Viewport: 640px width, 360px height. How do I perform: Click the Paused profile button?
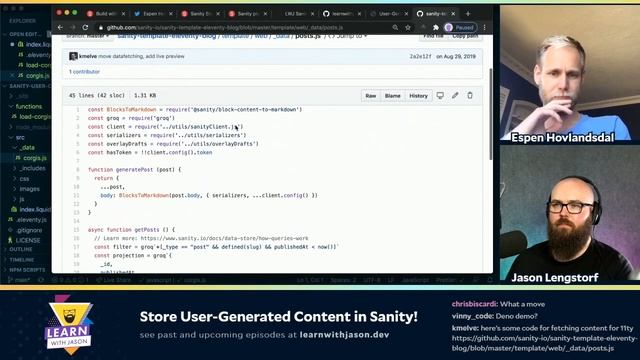[x=460, y=27]
